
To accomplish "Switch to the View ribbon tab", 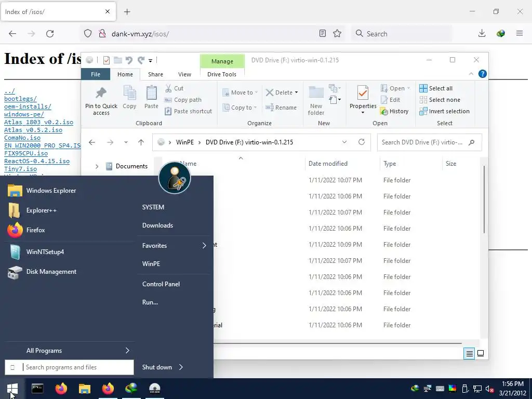I will tap(184, 74).
